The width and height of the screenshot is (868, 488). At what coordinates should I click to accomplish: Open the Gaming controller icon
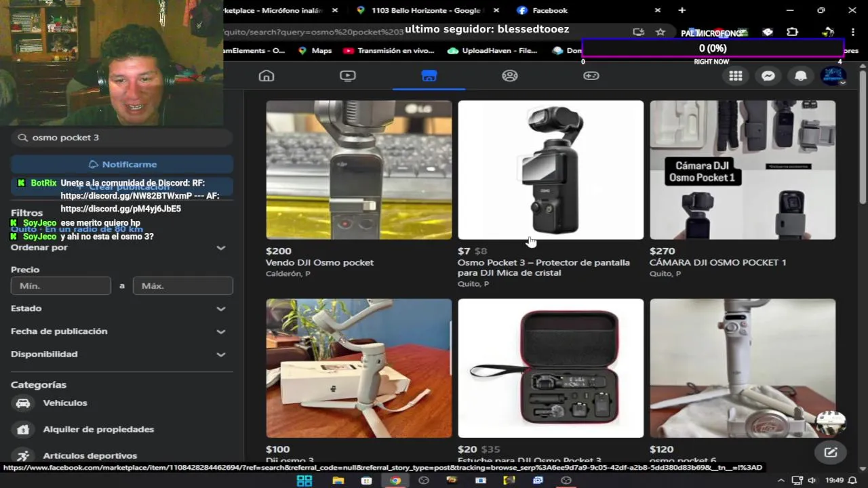point(591,76)
